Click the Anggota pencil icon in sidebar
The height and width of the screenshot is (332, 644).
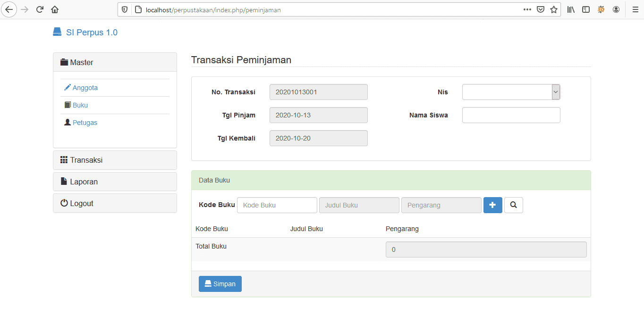pos(67,87)
